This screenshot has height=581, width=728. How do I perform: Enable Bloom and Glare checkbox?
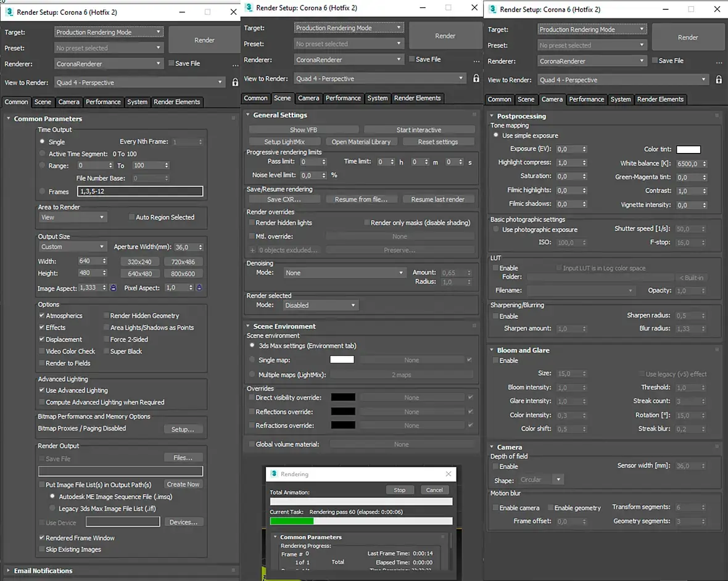click(x=495, y=361)
